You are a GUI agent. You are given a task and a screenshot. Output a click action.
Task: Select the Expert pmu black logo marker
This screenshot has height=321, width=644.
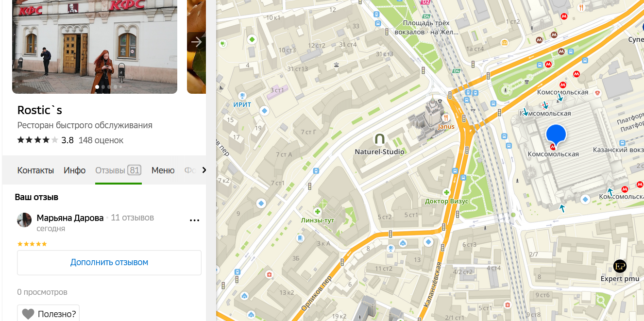pyautogui.click(x=620, y=266)
